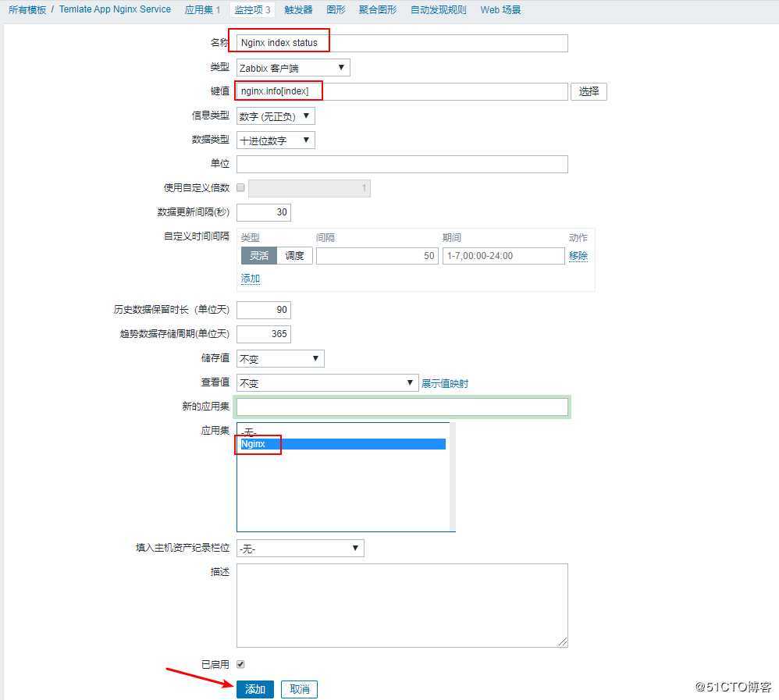Open the 填入主机资产纪录栏位 dropdown
This screenshot has width=779, height=700.
(x=299, y=548)
